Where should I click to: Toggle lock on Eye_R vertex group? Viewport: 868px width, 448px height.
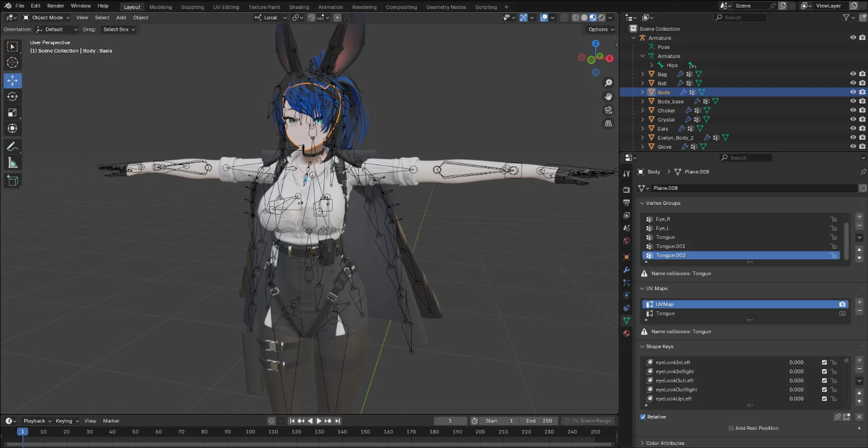[833, 219]
